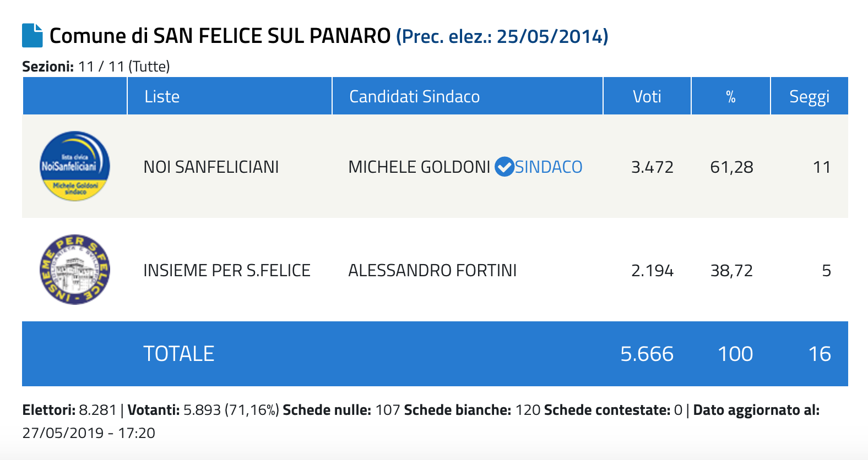Click the percent column header
The image size is (868, 460).
[x=731, y=97]
